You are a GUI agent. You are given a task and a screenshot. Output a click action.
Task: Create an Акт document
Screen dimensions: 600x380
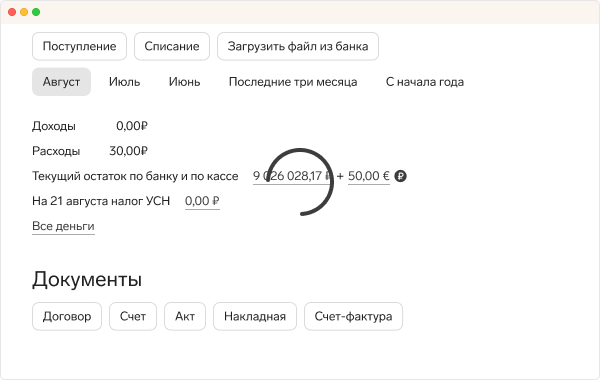click(185, 316)
